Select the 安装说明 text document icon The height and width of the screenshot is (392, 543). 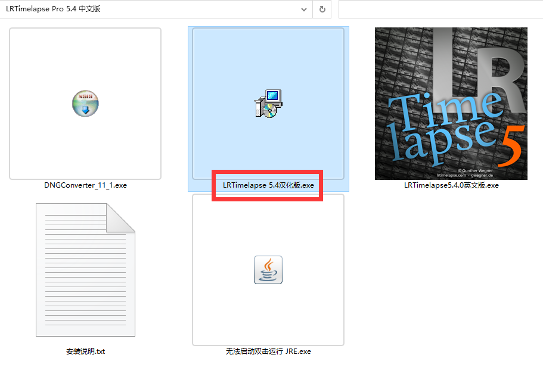(86, 269)
